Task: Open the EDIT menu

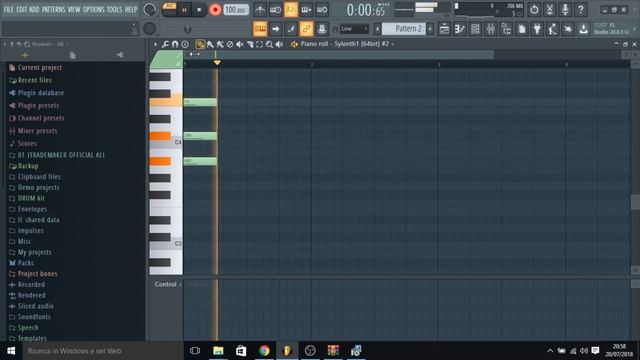Action: [x=22, y=9]
